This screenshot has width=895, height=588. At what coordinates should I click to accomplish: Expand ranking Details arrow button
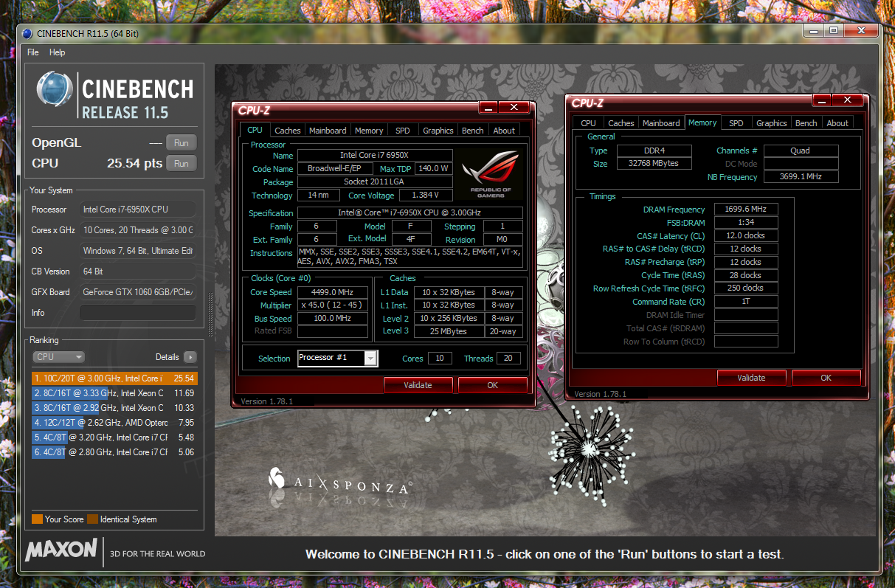coord(190,357)
